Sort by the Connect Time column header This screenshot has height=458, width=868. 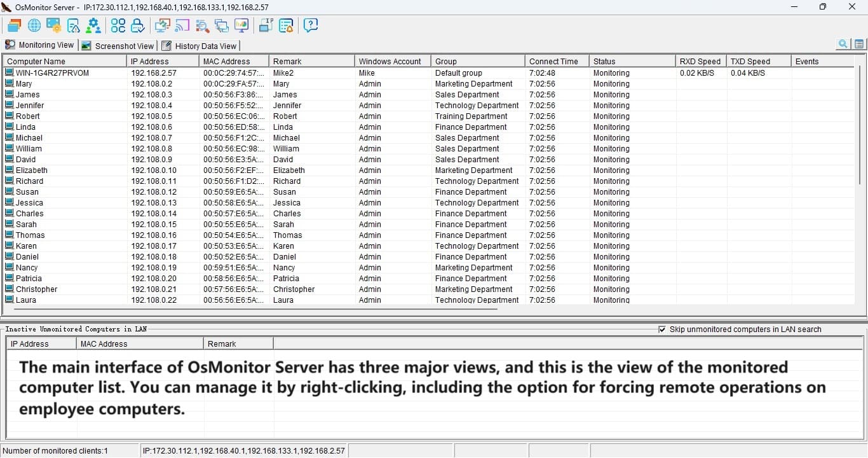[557, 61]
